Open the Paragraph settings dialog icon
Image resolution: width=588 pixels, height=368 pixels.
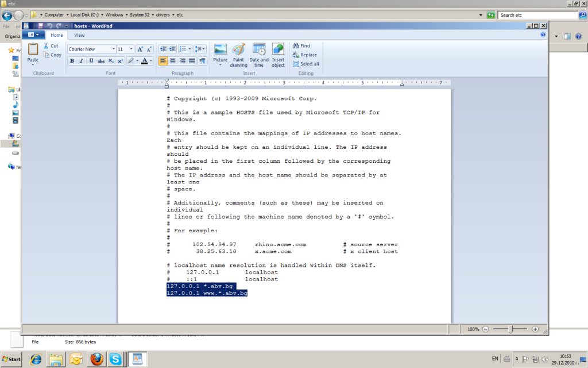pos(202,61)
